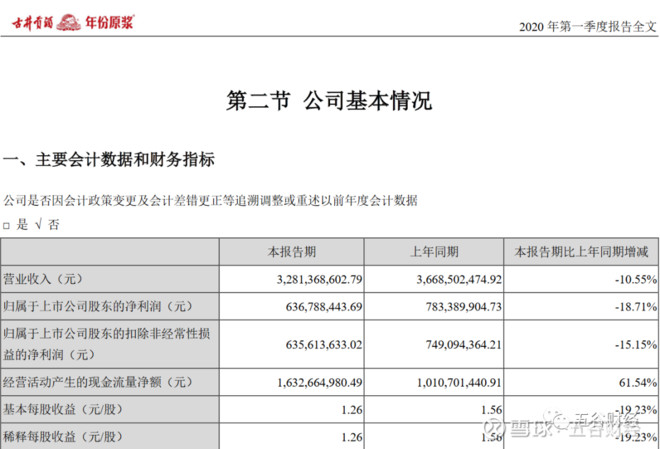Select value 749,094,364.21
The image size is (660, 449).
pyautogui.click(x=463, y=345)
